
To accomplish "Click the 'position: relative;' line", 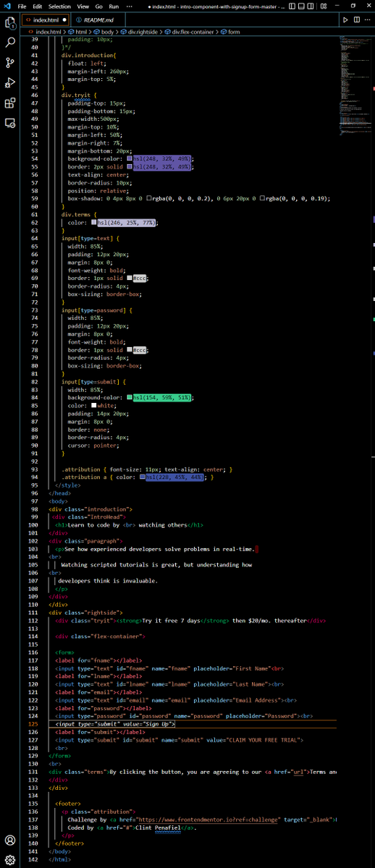I will click(x=98, y=190).
